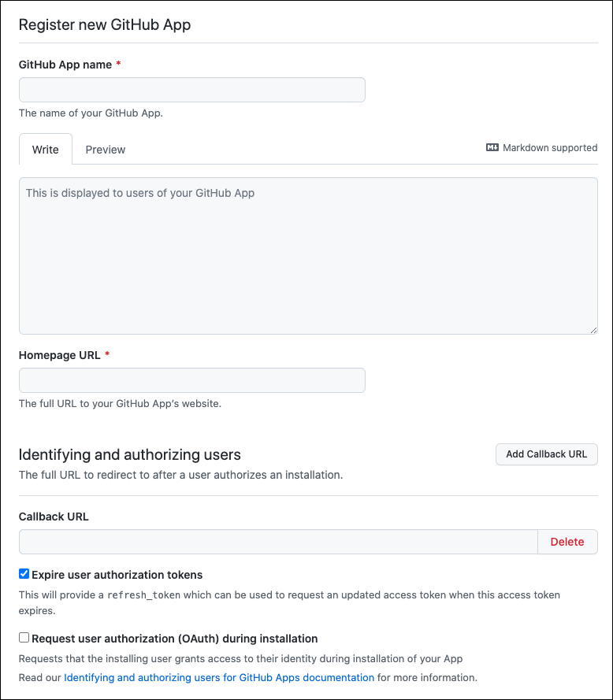Click the Homepage URL input field
613x700 pixels.
coord(191,380)
